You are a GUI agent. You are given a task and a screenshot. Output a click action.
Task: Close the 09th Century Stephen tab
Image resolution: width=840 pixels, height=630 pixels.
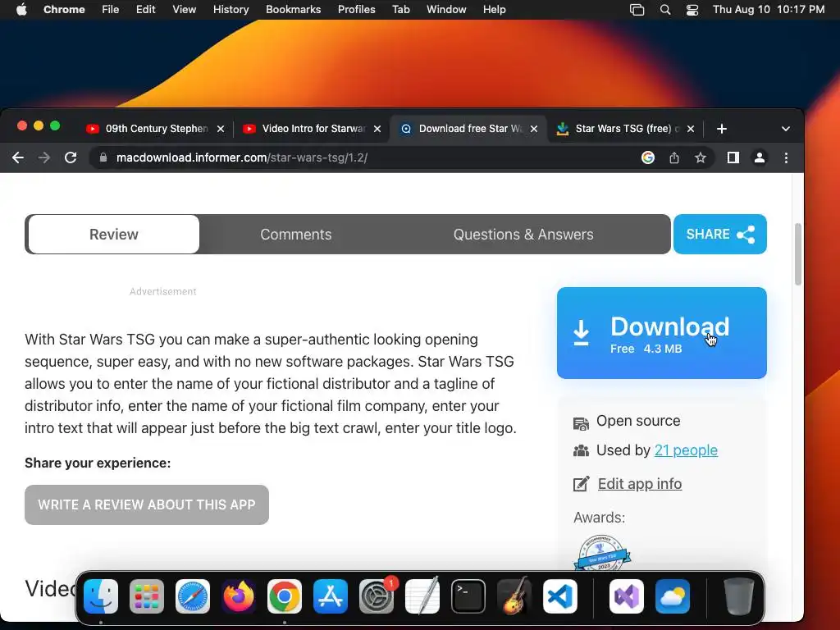point(220,129)
